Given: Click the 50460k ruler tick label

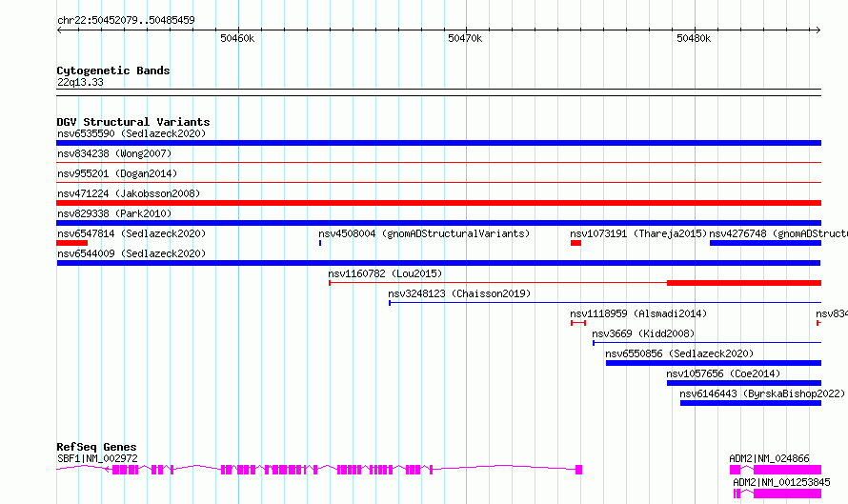Looking at the screenshot, I should tap(237, 38).
